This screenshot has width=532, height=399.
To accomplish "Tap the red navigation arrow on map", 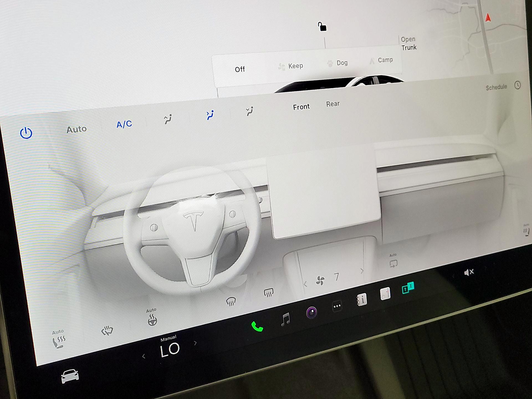I will 488,18.
